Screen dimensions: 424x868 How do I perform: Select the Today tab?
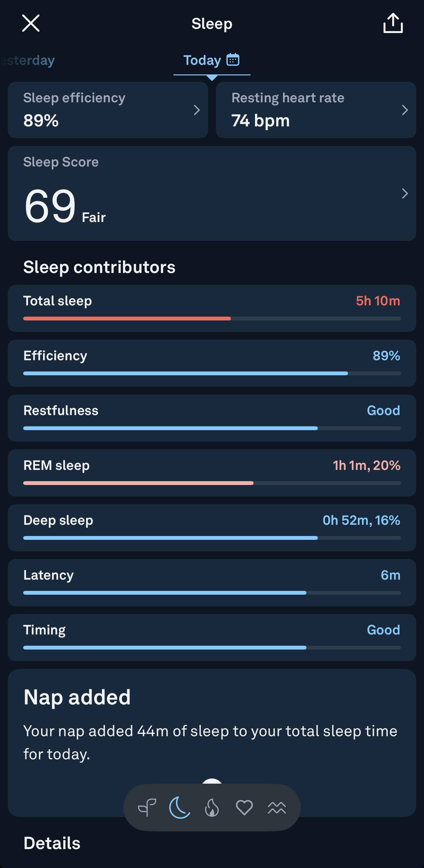pos(202,60)
